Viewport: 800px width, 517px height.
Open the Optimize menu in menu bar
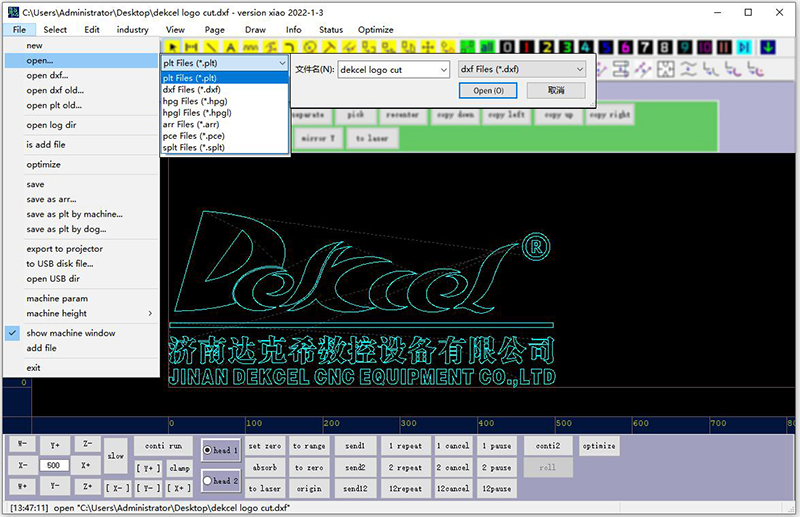[376, 30]
